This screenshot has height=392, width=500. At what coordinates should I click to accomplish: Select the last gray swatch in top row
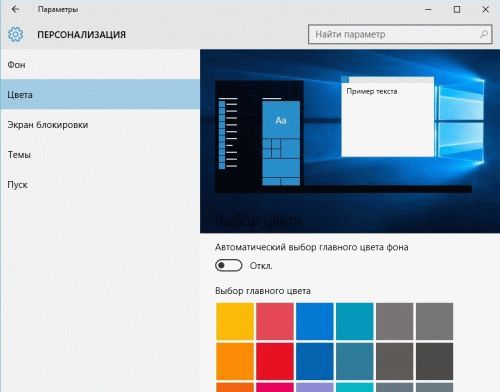(x=435, y=321)
